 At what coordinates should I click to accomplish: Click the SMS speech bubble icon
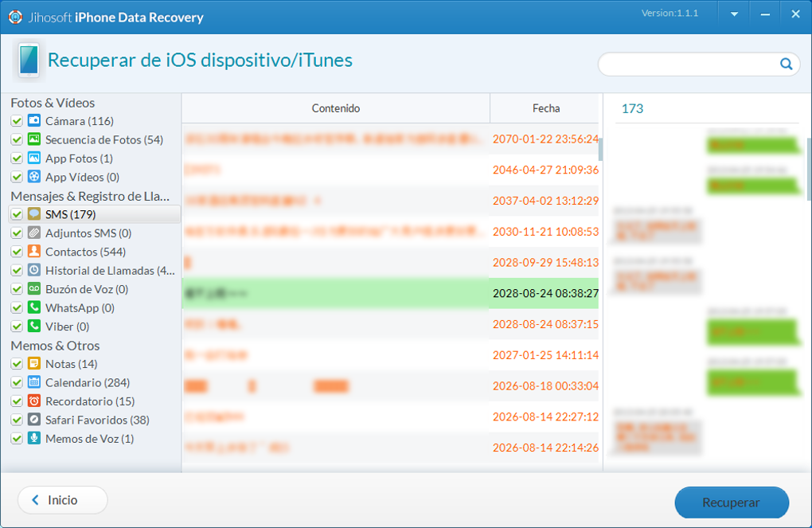(34, 213)
